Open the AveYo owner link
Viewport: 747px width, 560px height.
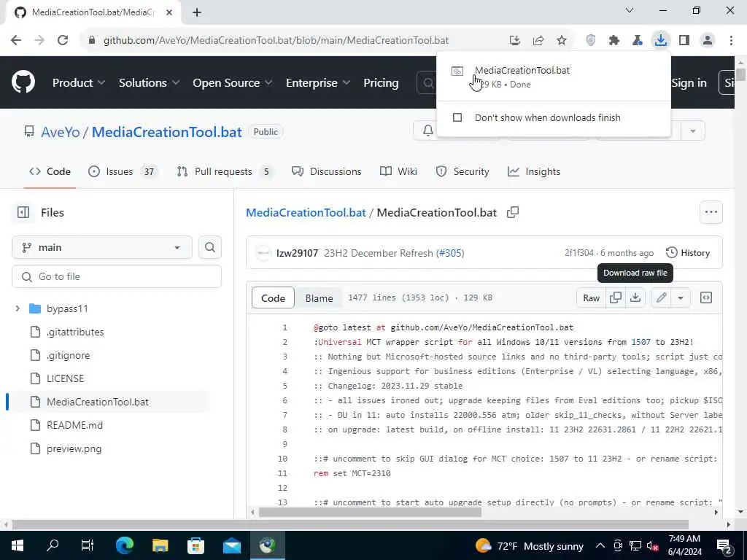coord(61,132)
